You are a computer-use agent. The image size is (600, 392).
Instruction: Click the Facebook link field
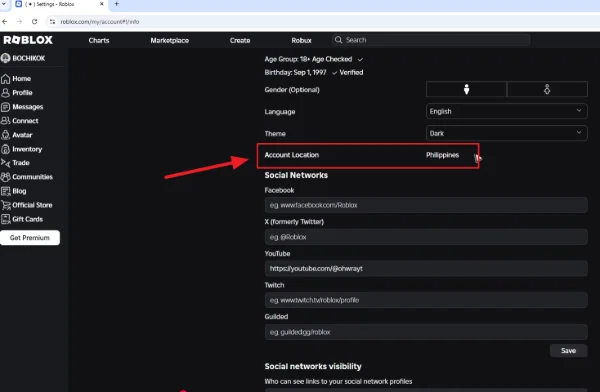point(426,205)
